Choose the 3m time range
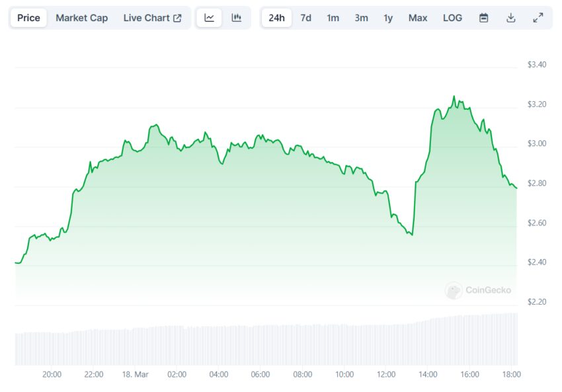562x392 pixels. pyautogui.click(x=361, y=18)
